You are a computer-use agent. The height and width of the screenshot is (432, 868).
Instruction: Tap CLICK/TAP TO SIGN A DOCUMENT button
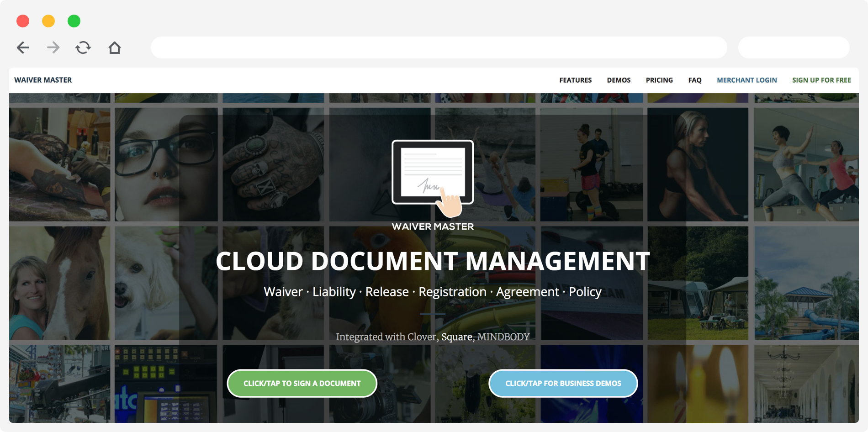pos(302,383)
